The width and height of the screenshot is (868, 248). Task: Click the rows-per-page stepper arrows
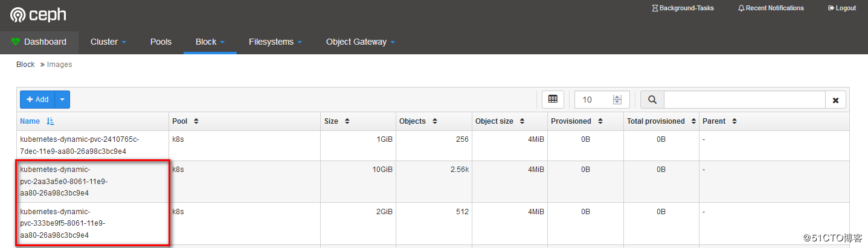tap(617, 100)
